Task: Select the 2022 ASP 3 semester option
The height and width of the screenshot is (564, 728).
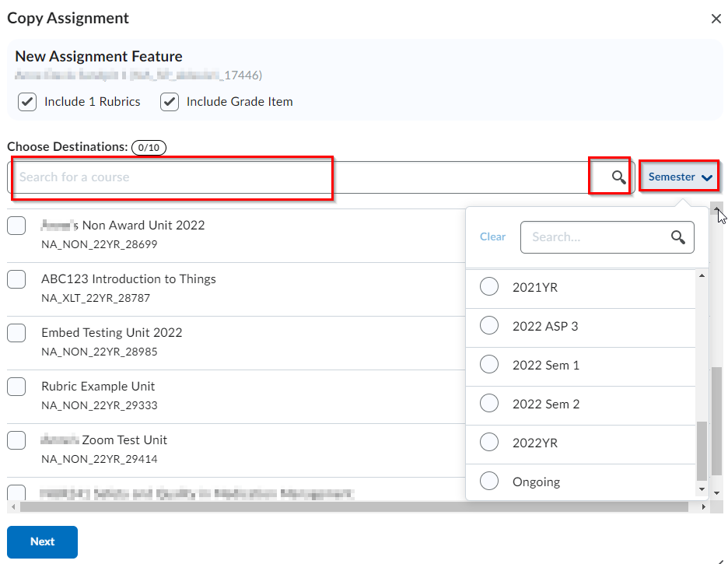Action: [489, 325]
